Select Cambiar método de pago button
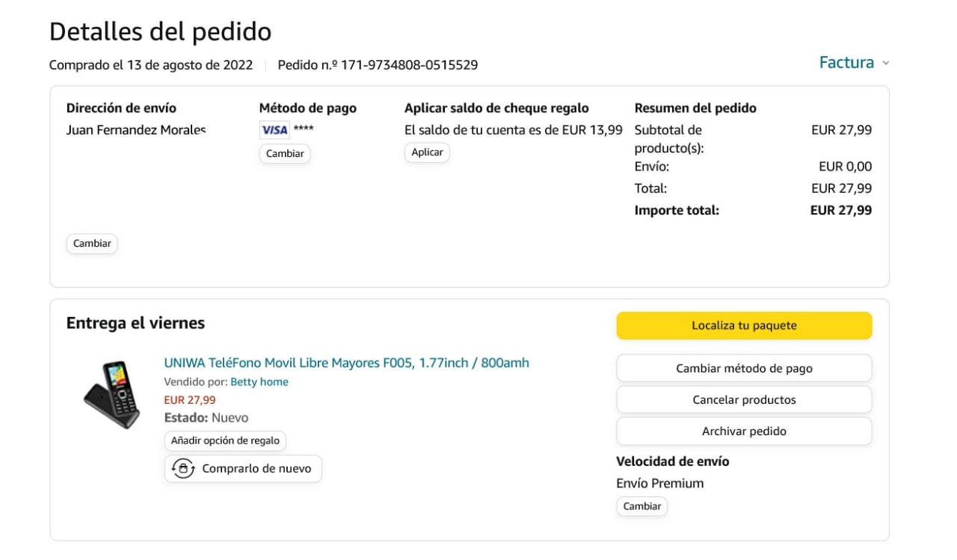This screenshot has height=560, width=957. 744,368
